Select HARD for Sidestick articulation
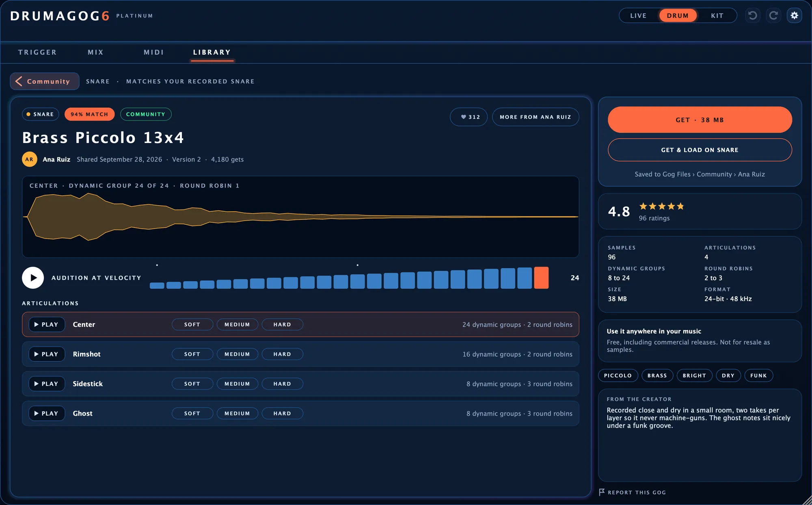Image resolution: width=812 pixels, height=505 pixels. coord(283,384)
